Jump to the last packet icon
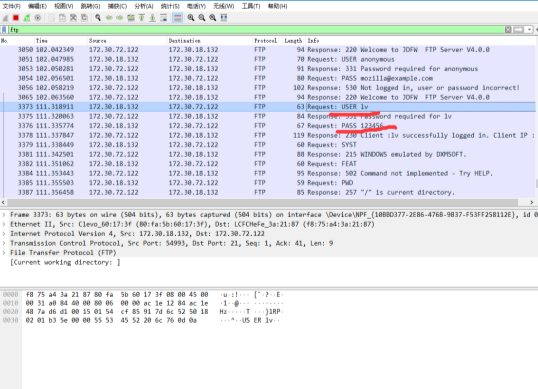This screenshot has height=389, width=538. point(153,18)
